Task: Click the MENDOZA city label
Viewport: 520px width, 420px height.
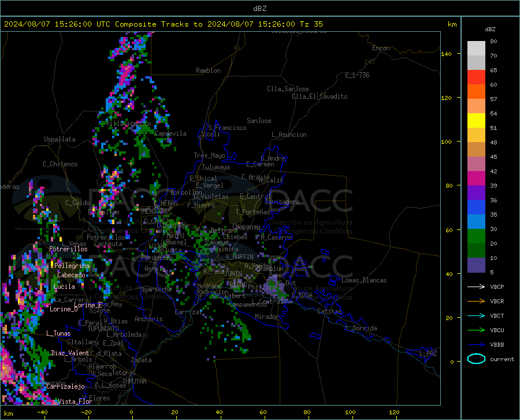Action: tap(154, 211)
